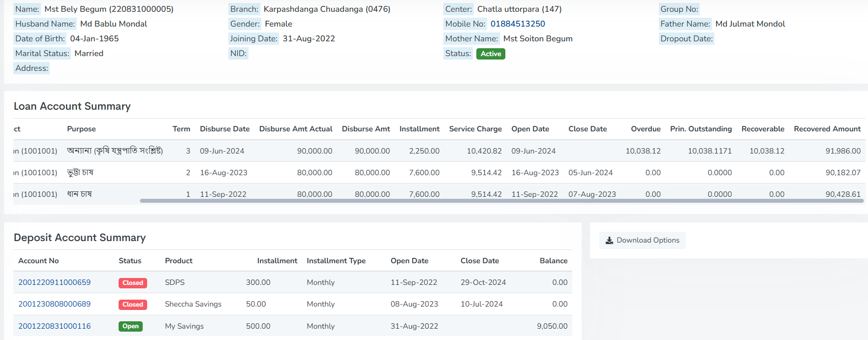868x340 pixels.
Task: Click the marital status value Married
Action: pos(89,53)
